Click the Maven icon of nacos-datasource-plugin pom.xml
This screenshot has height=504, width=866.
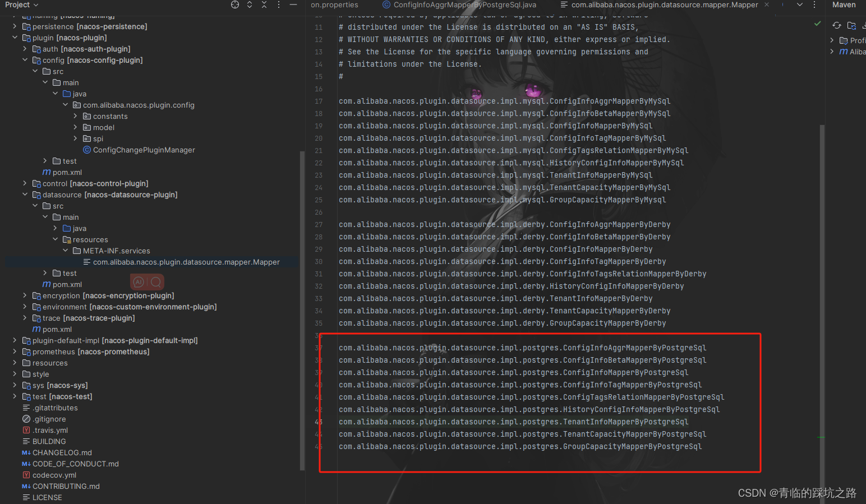tap(47, 284)
